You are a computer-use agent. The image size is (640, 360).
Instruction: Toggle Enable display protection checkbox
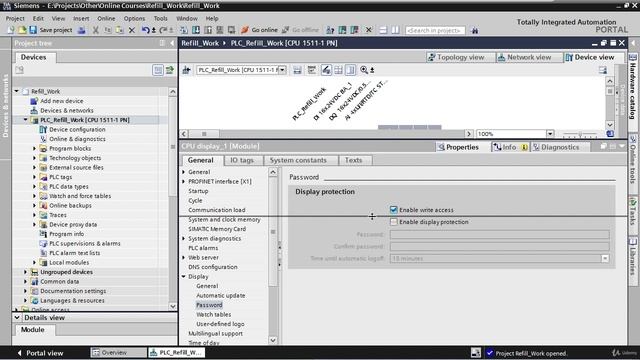tap(393, 222)
